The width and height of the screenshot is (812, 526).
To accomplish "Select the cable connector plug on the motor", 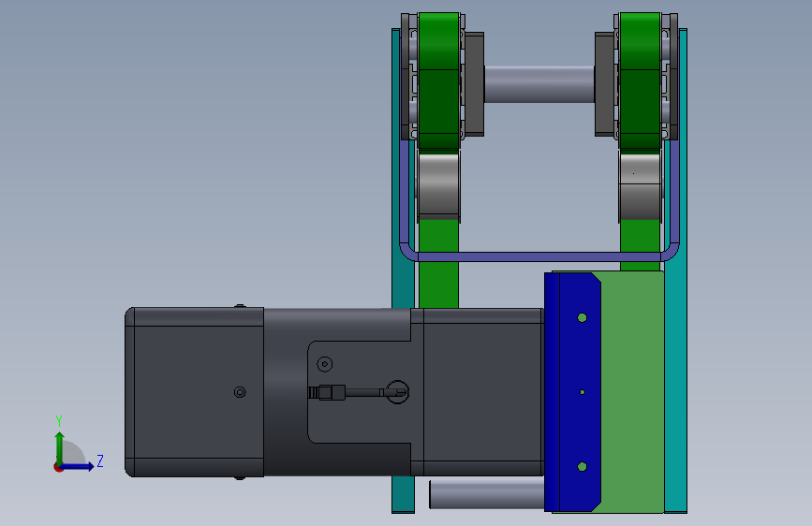I will click(327, 392).
